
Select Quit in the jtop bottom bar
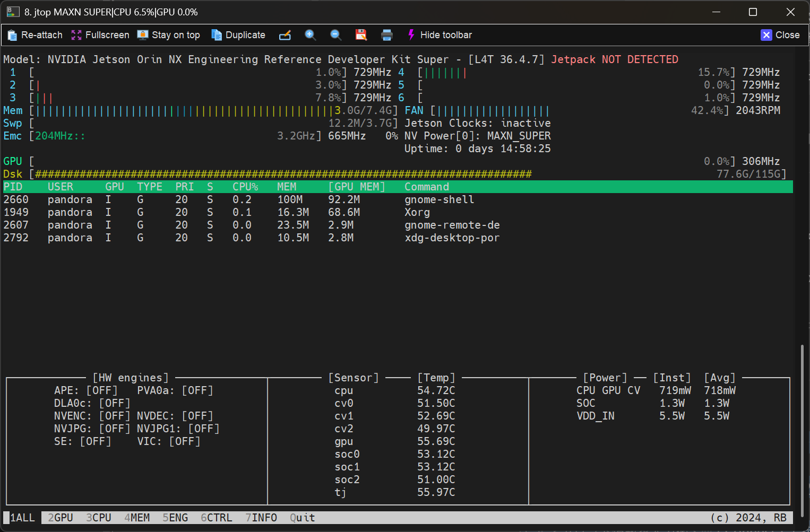point(303,518)
